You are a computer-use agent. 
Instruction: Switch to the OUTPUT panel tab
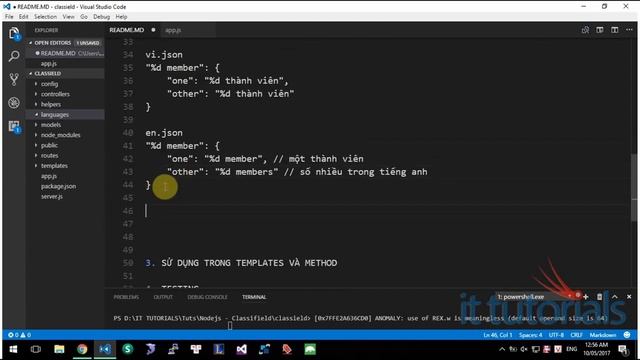(163, 297)
